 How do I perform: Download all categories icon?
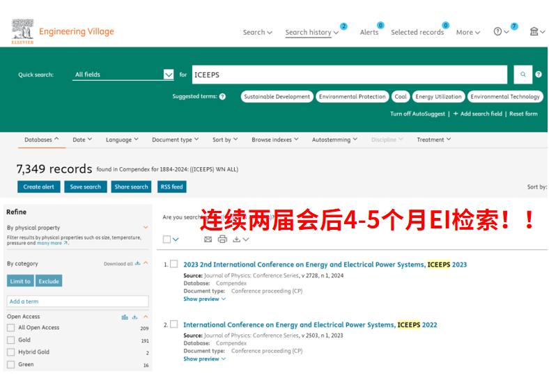(138, 263)
